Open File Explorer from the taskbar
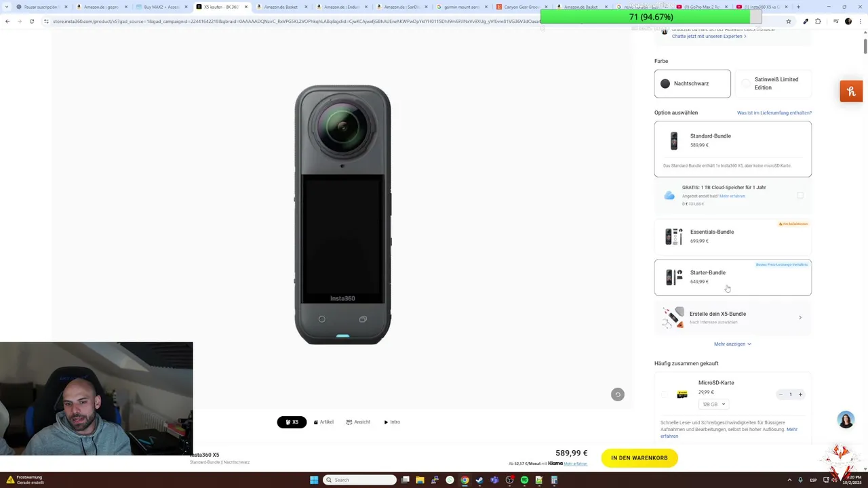The image size is (868, 488). click(x=420, y=480)
